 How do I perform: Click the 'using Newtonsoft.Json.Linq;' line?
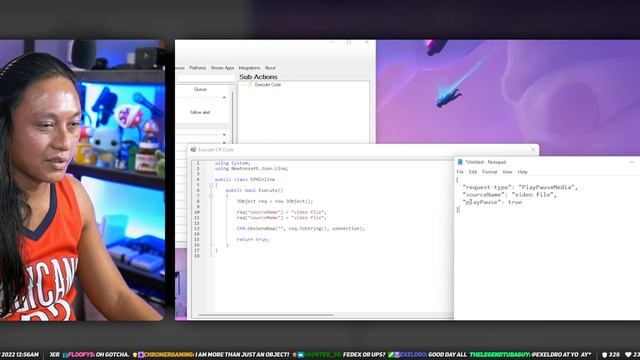click(251, 168)
